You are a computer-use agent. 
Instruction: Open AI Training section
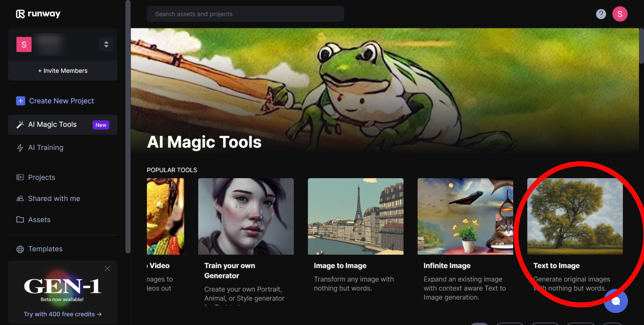tap(46, 147)
